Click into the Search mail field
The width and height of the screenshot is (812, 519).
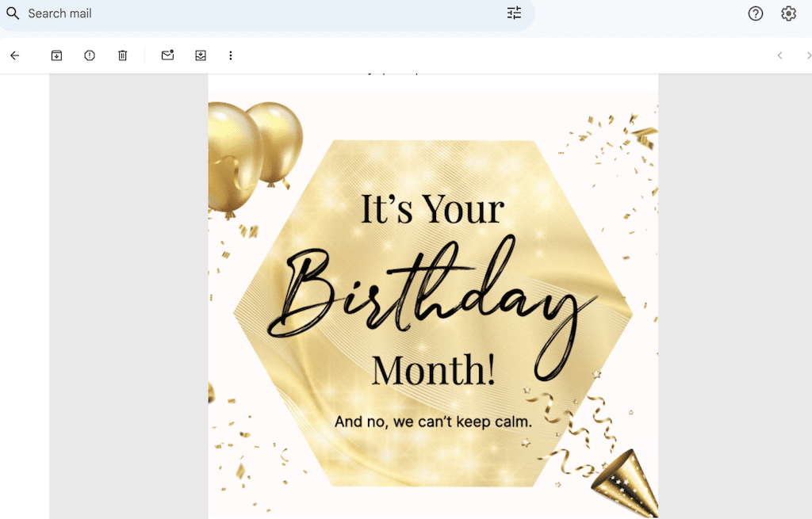click(x=238, y=13)
